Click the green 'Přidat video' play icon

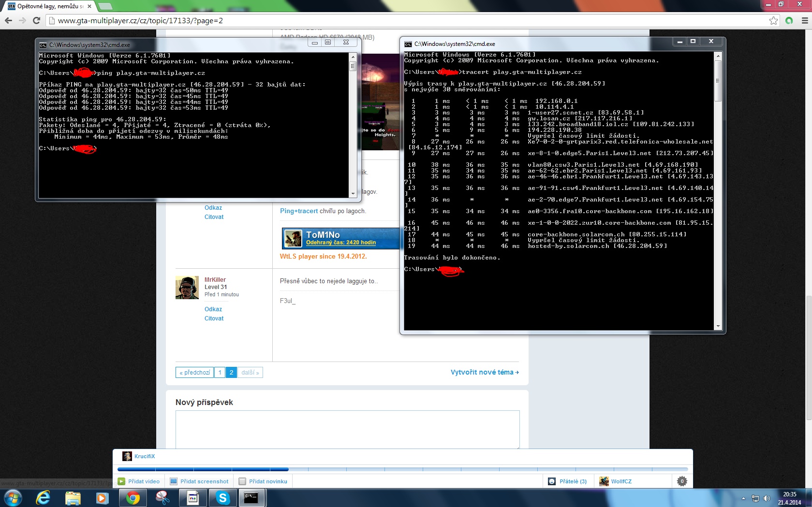121,481
